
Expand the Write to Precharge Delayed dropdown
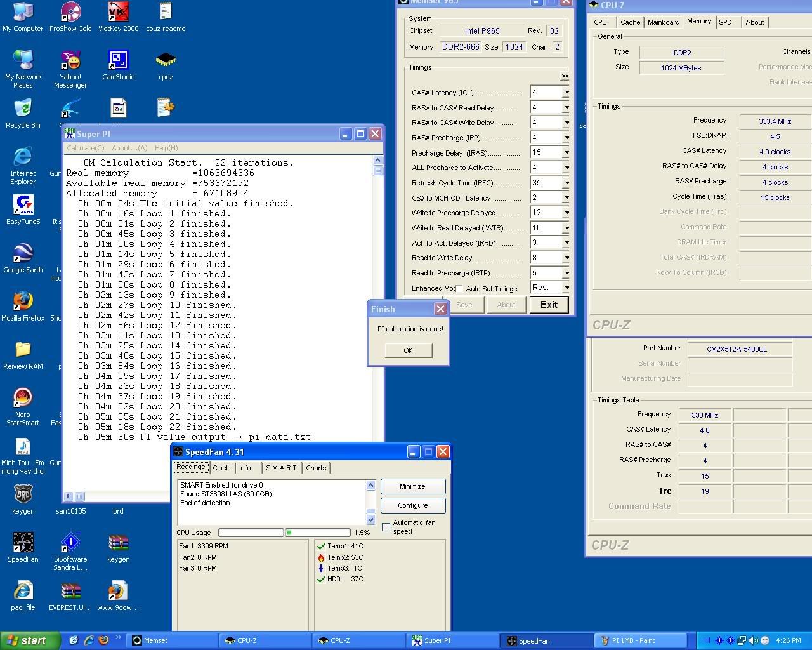(566, 213)
